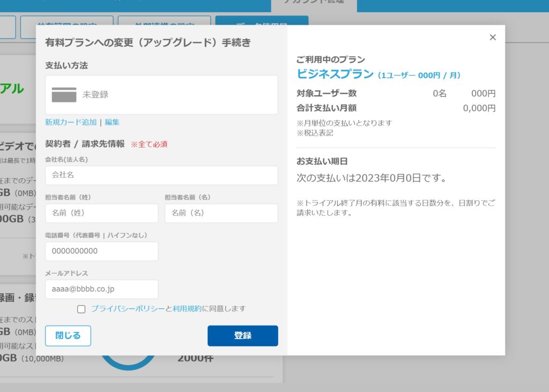Close the upgrade dialog with the X icon
549x392 pixels.
493,37
